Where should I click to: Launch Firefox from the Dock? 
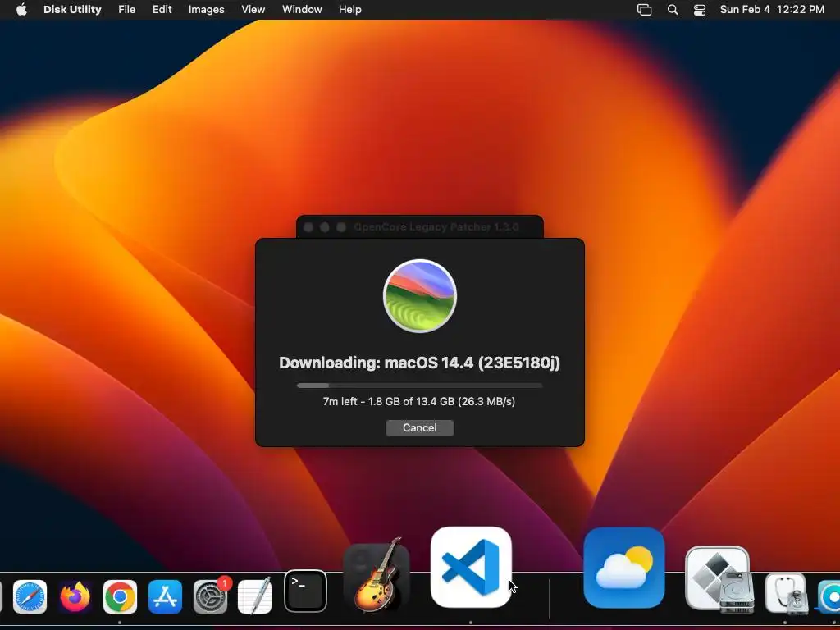[x=75, y=596]
